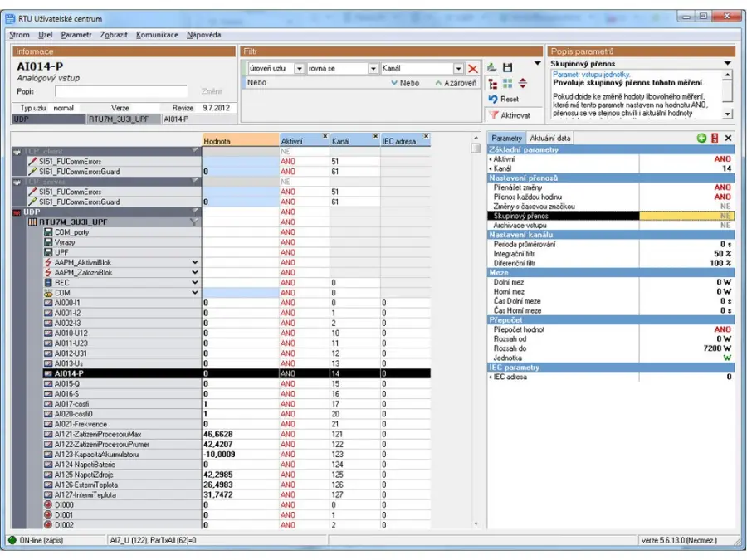Screen dimensions: 747x560
Task: Click the green back arrow in parameters panel
Action: pyautogui.click(x=702, y=138)
